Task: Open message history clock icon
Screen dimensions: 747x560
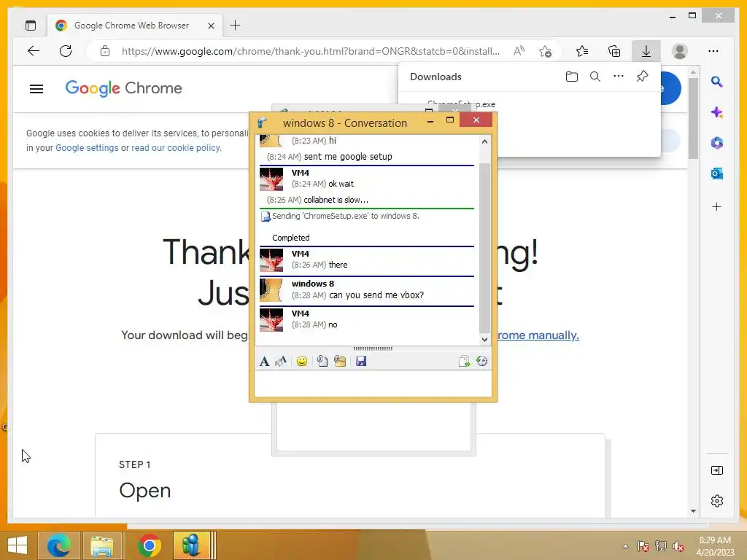Action: (x=481, y=362)
